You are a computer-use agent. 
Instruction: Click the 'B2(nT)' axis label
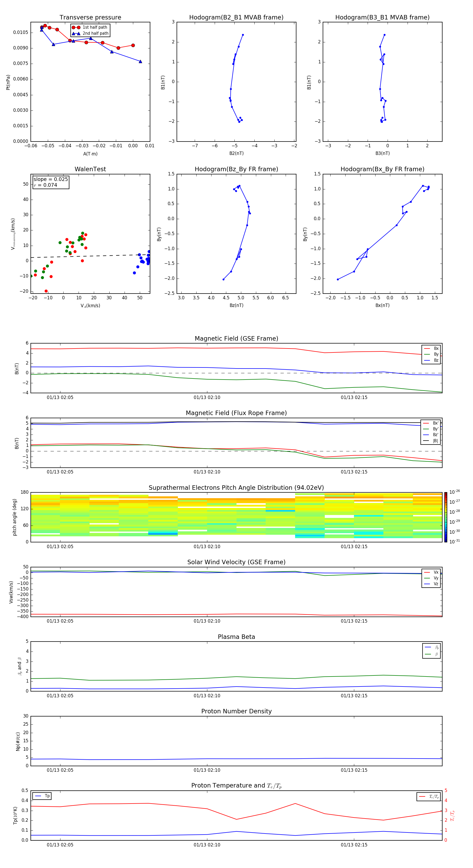[x=236, y=153]
